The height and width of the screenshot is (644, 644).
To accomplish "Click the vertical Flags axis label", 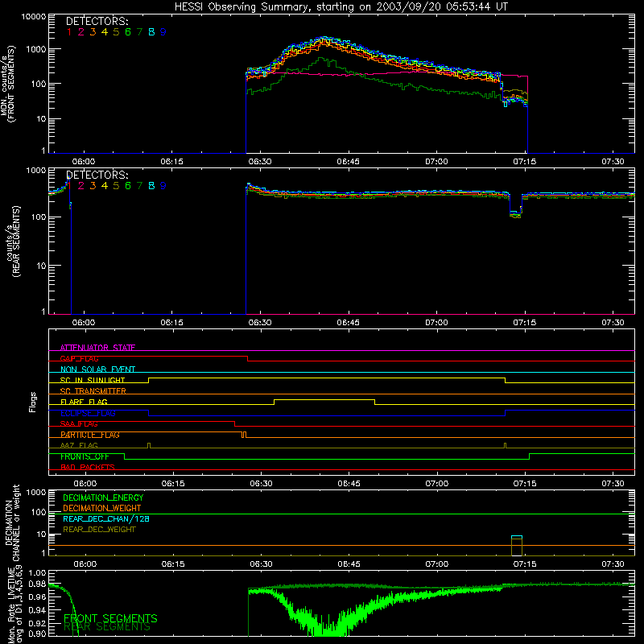I will 33,402.
